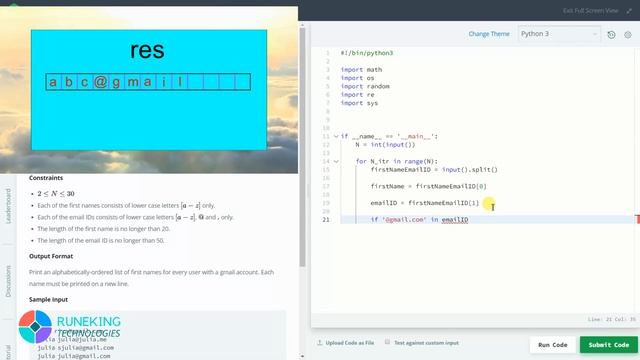Viewport: 640px width, 360px height.
Task: Collapse the code fold at line 11
Action: click(x=336, y=136)
